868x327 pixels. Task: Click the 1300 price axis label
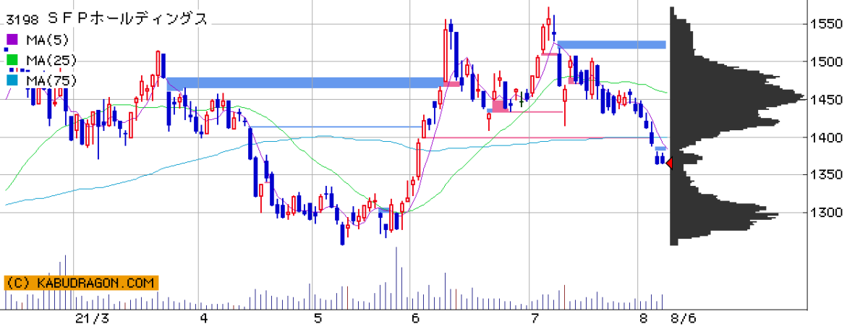coord(826,212)
